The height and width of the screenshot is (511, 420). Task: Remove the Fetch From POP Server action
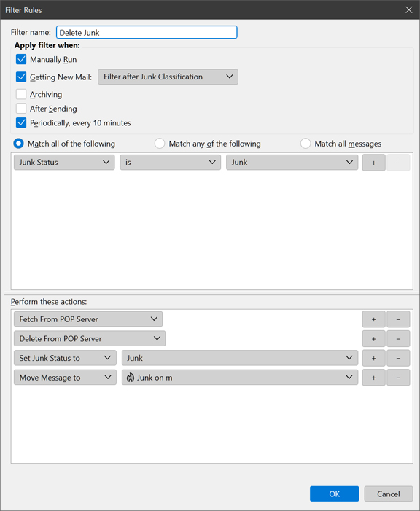coord(398,319)
